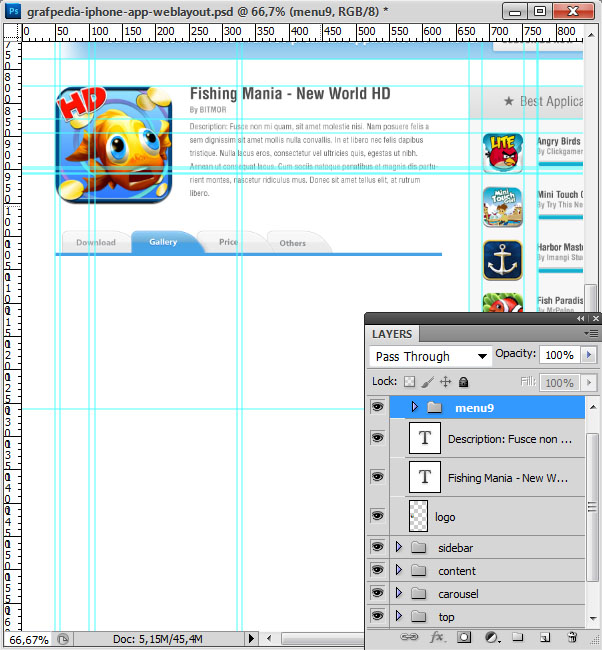This screenshot has height=650, width=602.
Task: Hide the Fishing Mania text layer
Action: [x=377, y=477]
